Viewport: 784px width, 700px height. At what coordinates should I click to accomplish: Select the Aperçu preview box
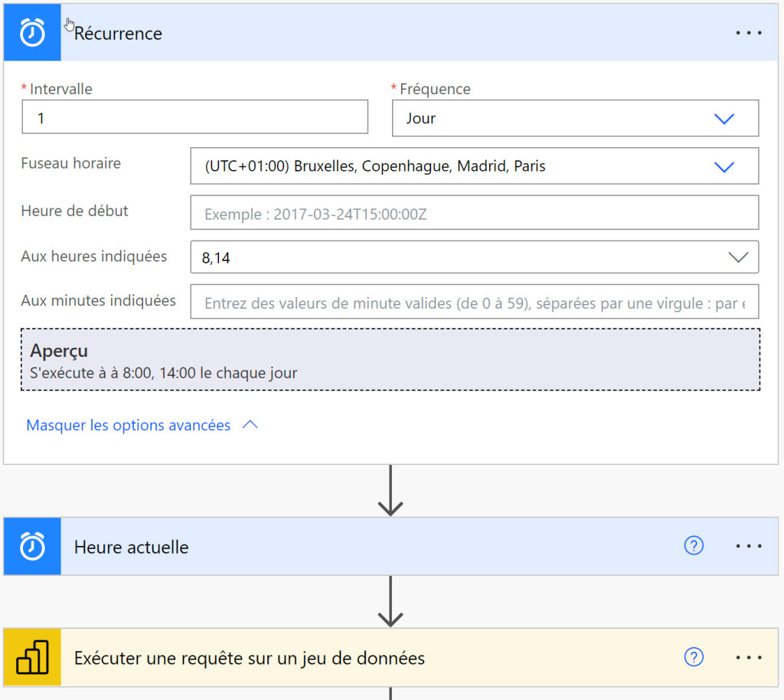pos(390,360)
